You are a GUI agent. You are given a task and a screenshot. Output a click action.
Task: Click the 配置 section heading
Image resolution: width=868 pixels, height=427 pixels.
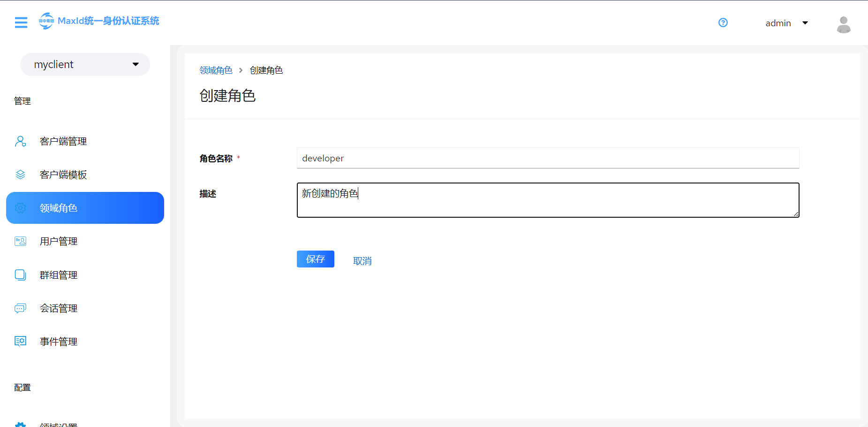point(23,387)
